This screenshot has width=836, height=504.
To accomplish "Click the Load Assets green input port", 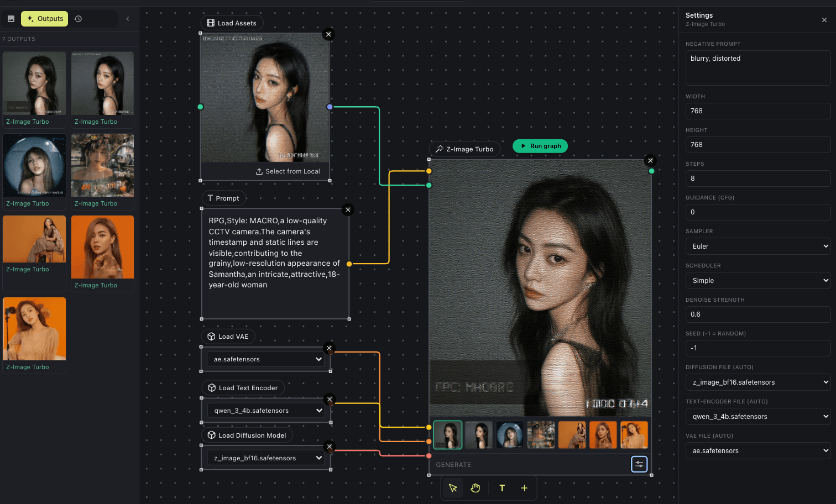I will [200, 107].
